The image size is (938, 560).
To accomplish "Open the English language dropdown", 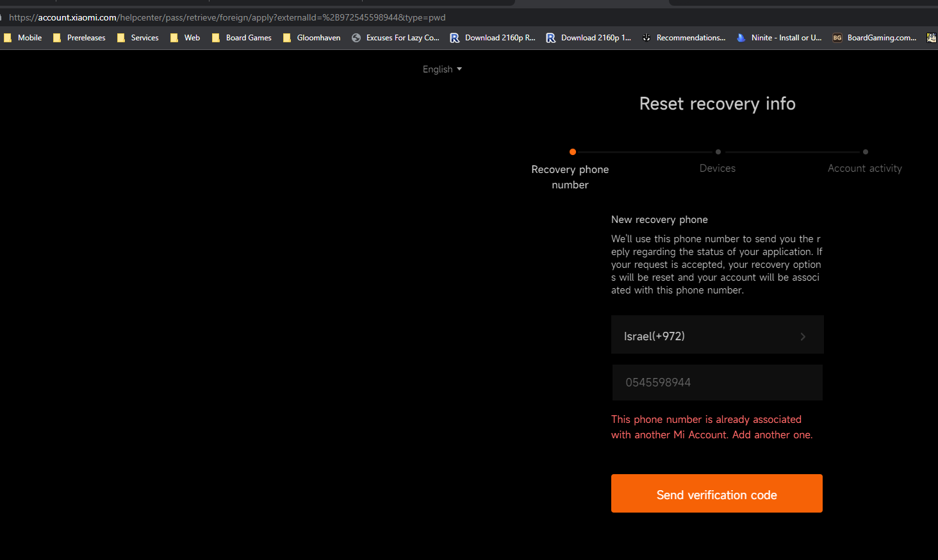I will click(x=442, y=69).
